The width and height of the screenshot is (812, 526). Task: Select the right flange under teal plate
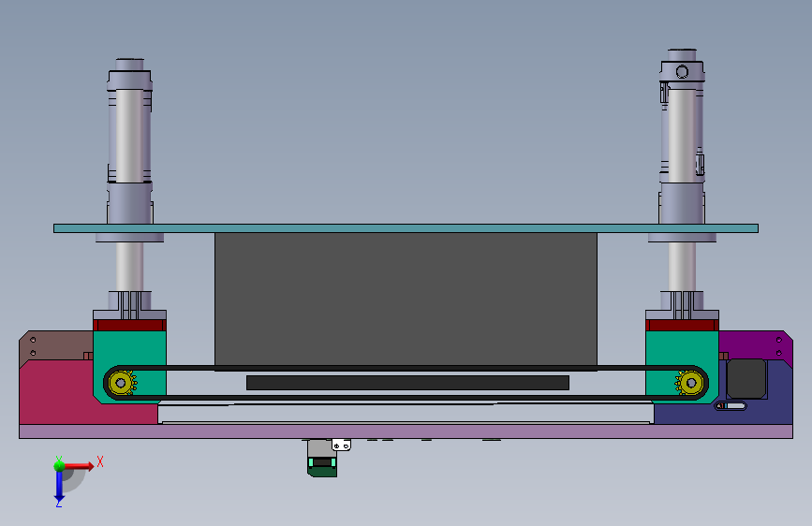coord(682,237)
